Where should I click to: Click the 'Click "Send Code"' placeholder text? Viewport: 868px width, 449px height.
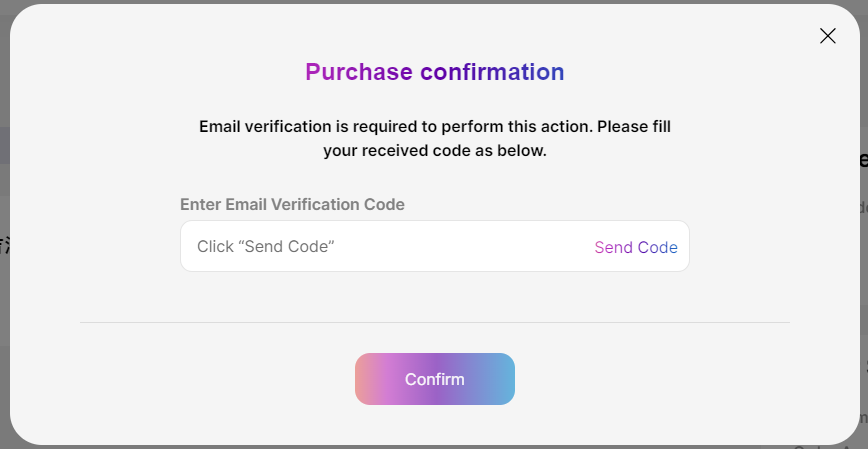[265, 246]
